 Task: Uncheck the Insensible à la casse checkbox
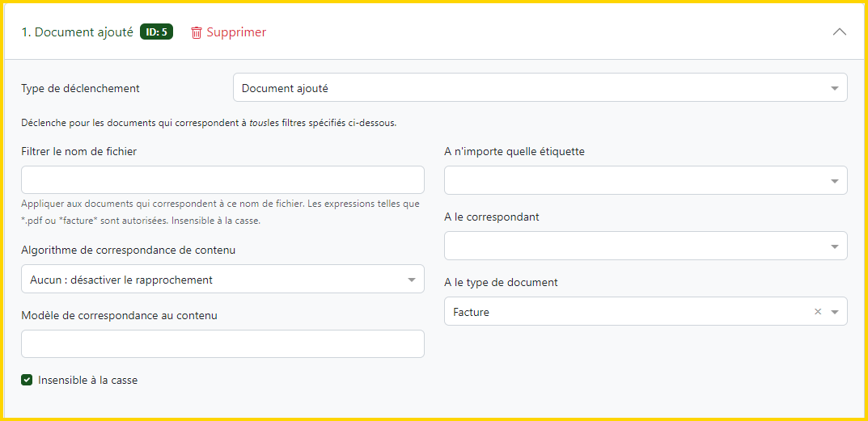point(27,380)
